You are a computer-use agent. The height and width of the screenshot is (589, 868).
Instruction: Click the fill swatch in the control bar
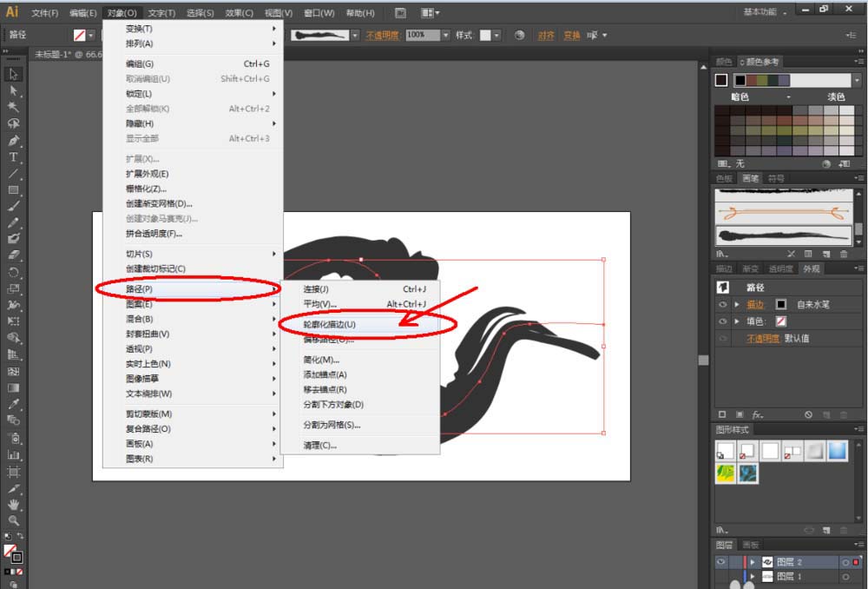pyautogui.click(x=80, y=36)
